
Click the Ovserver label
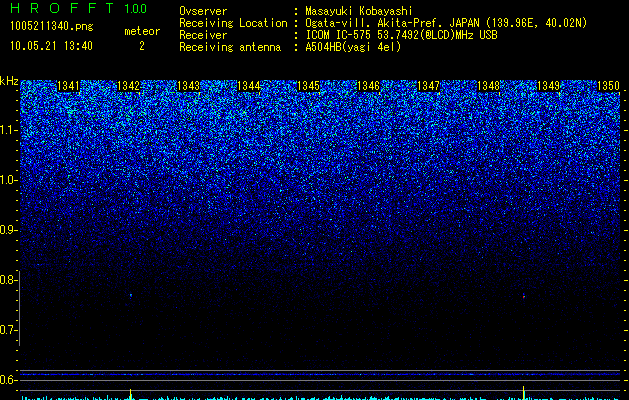pyautogui.click(x=203, y=11)
